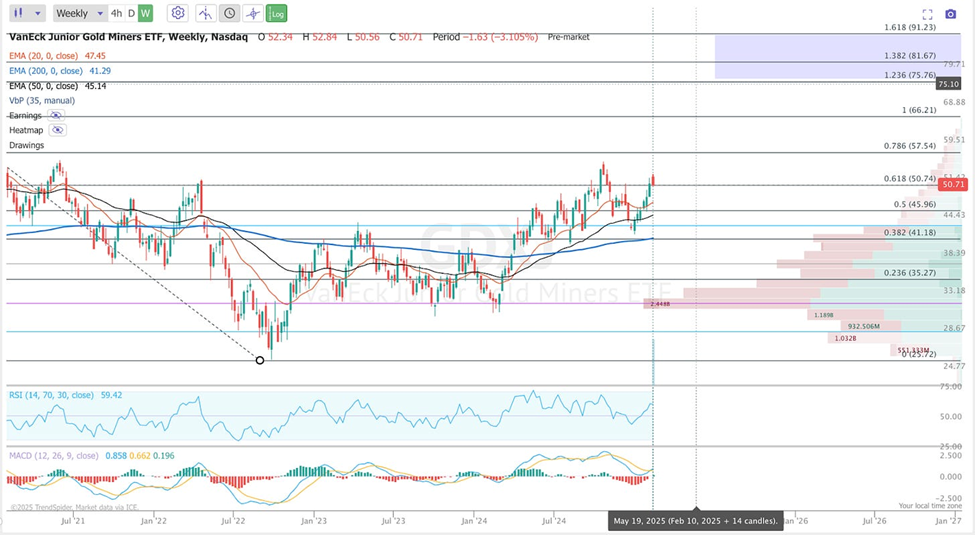Open chart settings gear icon
Viewport: 975px width, 535px height.
tap(178, 13)
